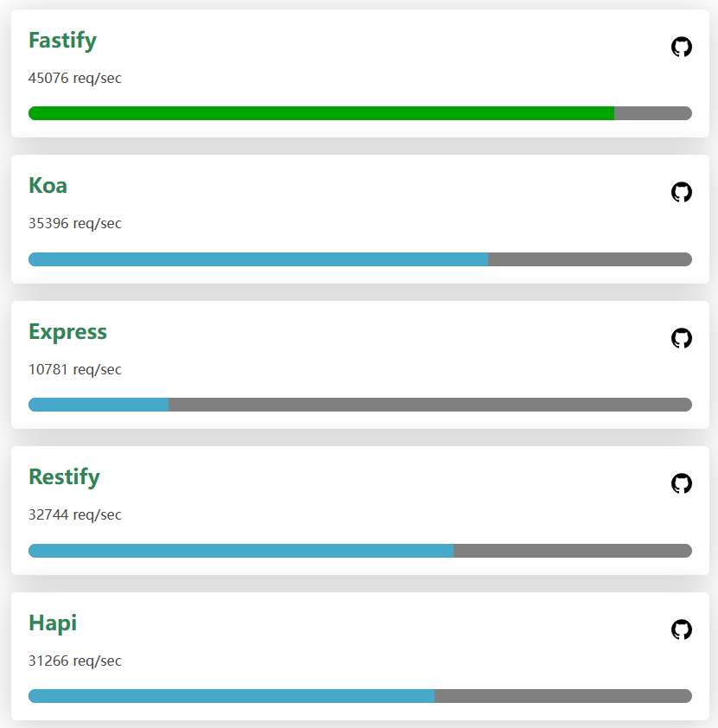Select the 31266 req/sec text
Viewport: 718px width, 728px height.
pyautogui.click(x=74, y=661)
